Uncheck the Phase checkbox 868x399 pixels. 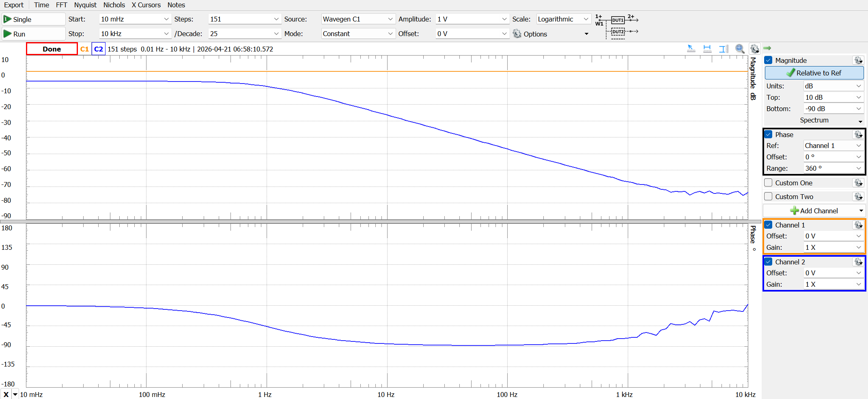click(769, 135)
